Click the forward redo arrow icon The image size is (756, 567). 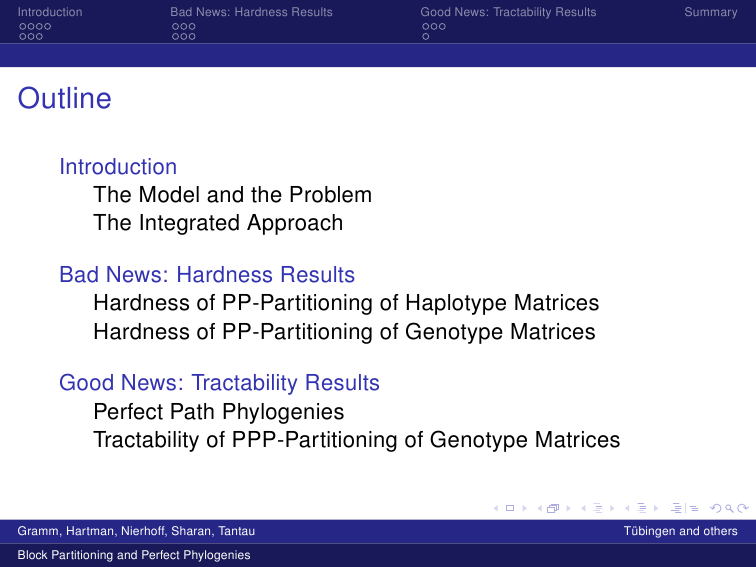pyautogui.click(x=743, y=508)
